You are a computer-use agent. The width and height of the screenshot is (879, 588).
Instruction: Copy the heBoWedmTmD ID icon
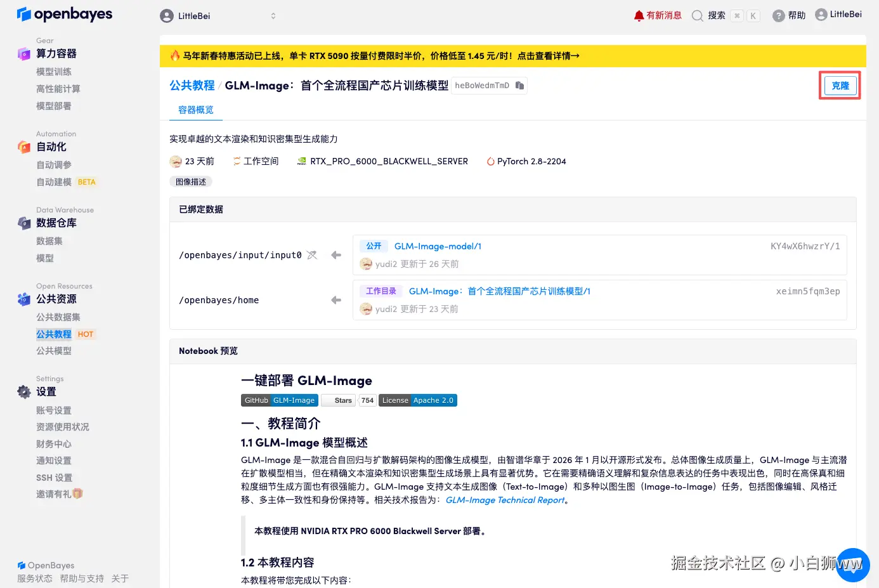click(x=519, y=86)
